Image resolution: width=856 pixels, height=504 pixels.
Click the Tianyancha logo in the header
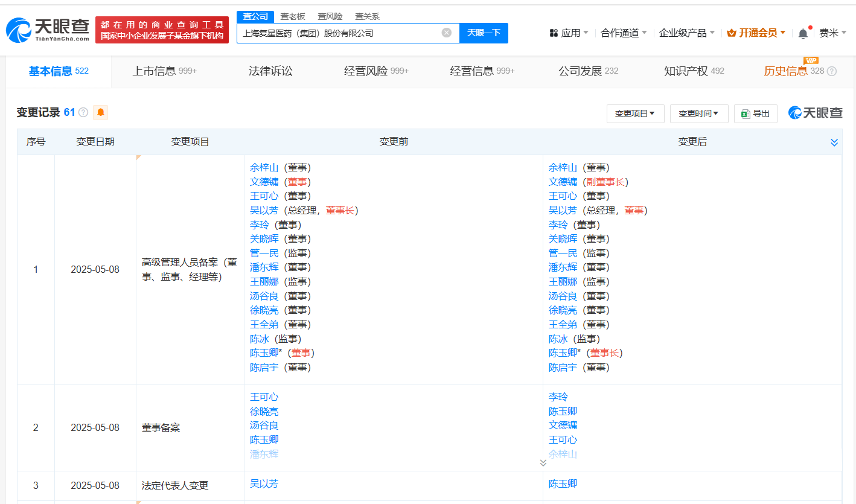tap(48, 30)
